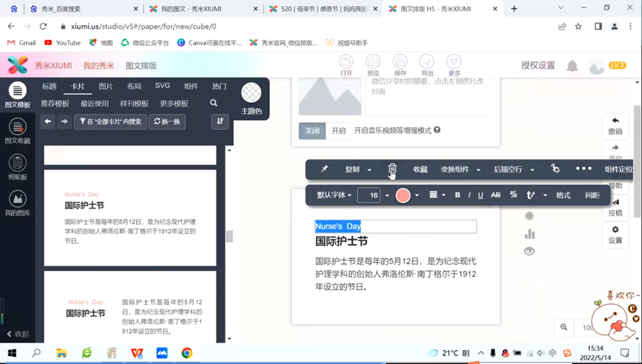This screenshot has width=642, height=364.
Task: Go forward with the right arrow in template panel
Action: 64,121
